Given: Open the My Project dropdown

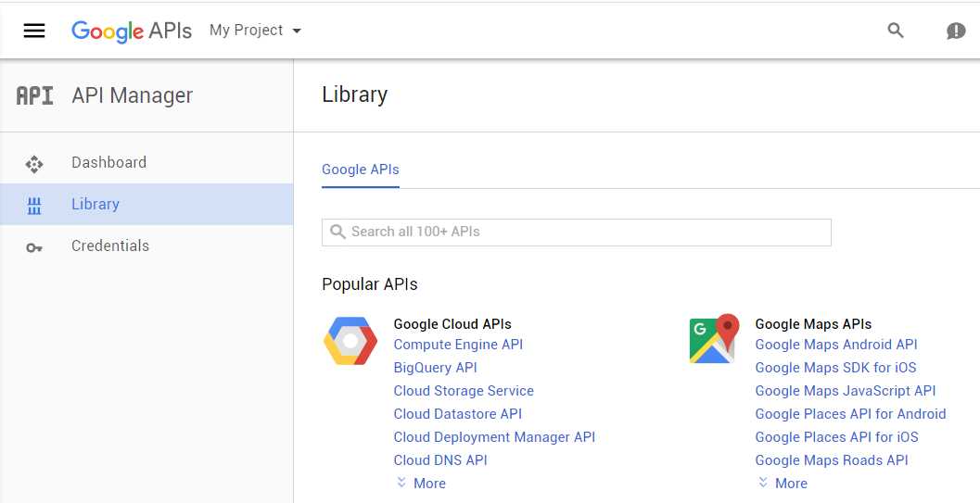Looking at the screenshot, I should click(255, 31).
